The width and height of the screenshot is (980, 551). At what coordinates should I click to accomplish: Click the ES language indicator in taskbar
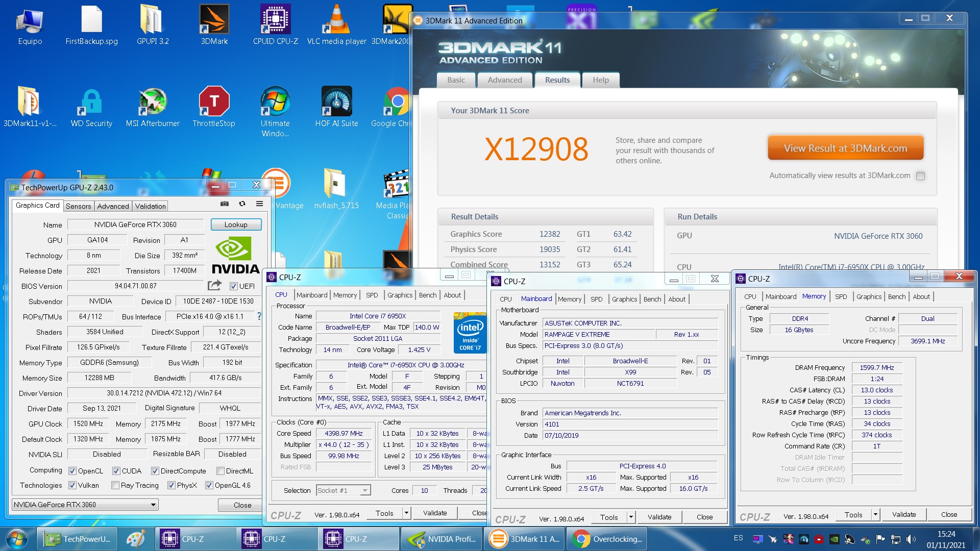point(738,538)
